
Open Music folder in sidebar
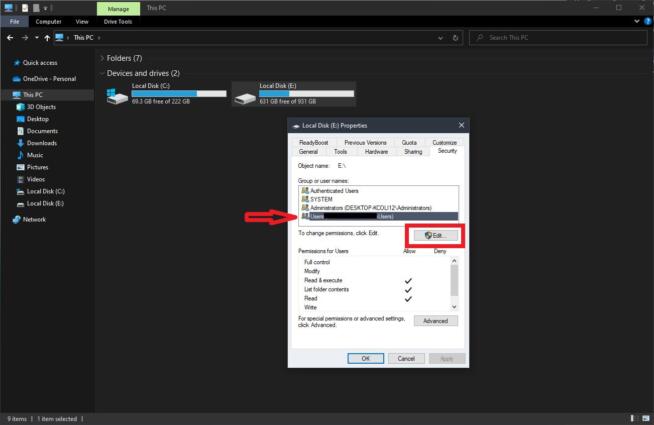pos(35,155)
